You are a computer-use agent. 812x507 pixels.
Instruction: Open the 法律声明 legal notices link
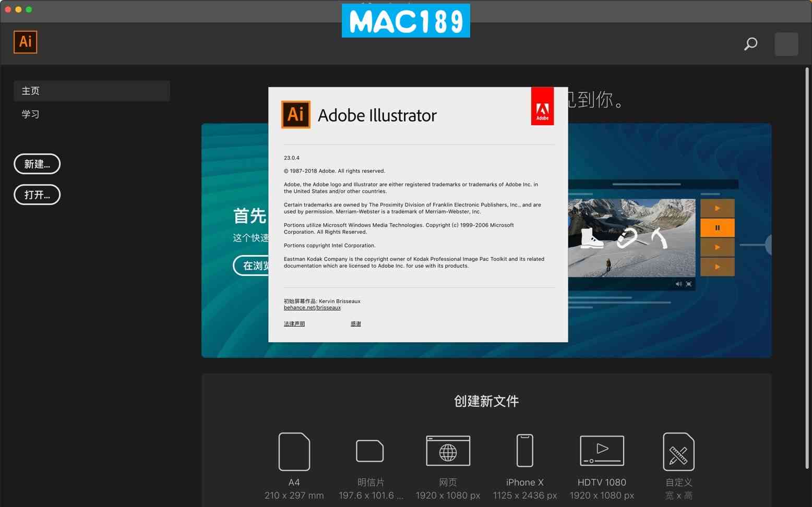[294, 324]
